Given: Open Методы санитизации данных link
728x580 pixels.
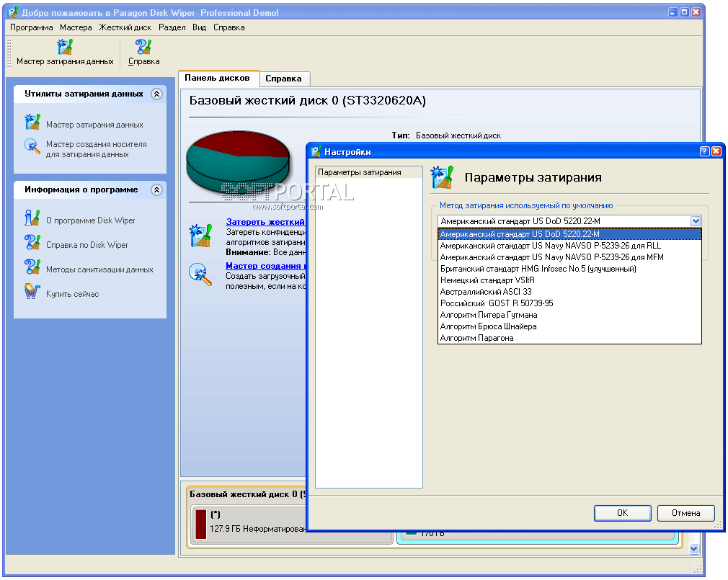Looking at the screenshot, I should coord(99,269).
